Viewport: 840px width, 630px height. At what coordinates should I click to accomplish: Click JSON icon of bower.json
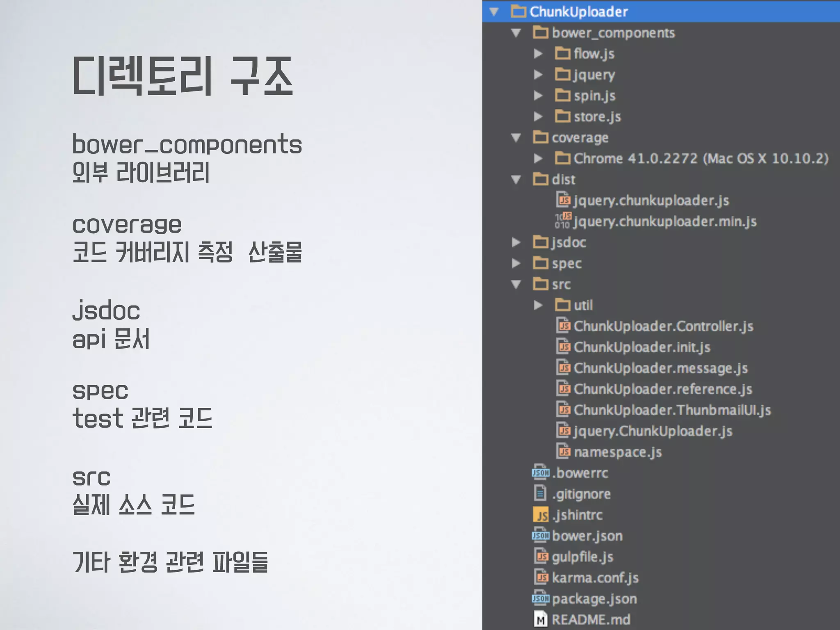(x=541, y=535)
